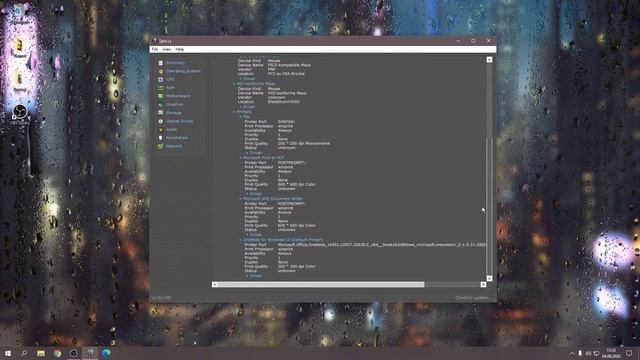Screen dimensions: 640x360
Task: Select the Peripherals section icon
Action: 160,138
